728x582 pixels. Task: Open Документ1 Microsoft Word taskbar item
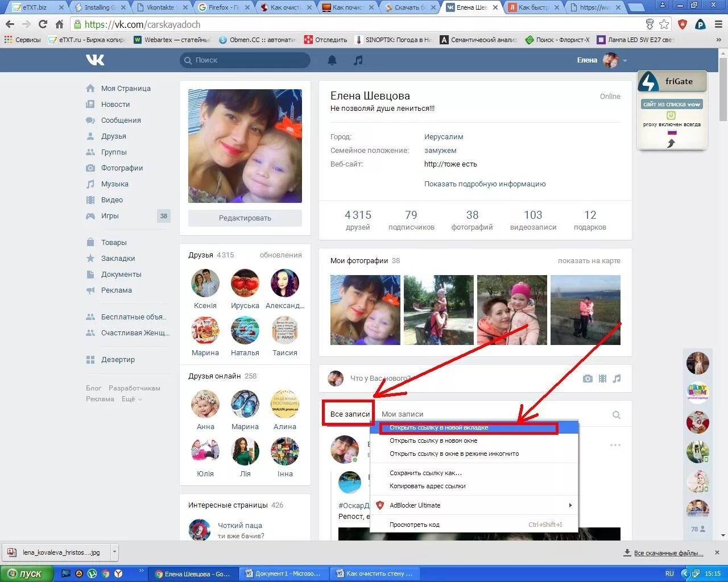click(283, 573)
